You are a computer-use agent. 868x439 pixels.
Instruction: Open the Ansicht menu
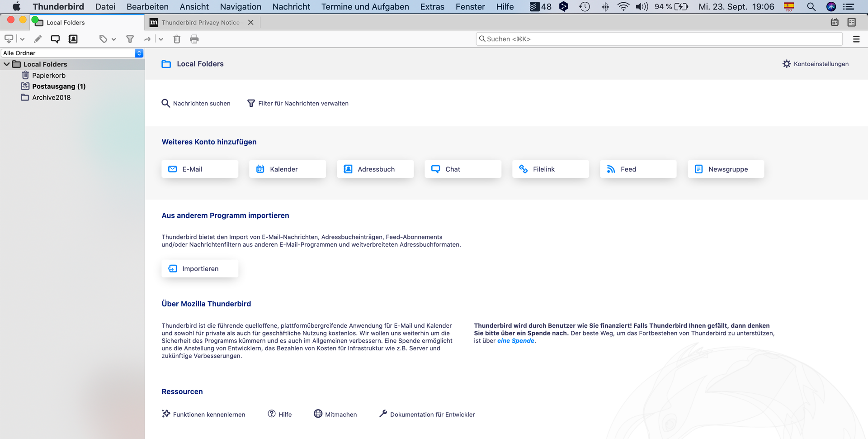pyautogui.click(x=194, y=7)
